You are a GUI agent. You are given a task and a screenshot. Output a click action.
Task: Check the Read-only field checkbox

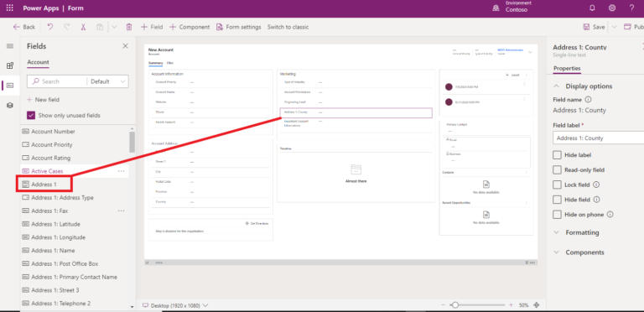coord(557,170)
